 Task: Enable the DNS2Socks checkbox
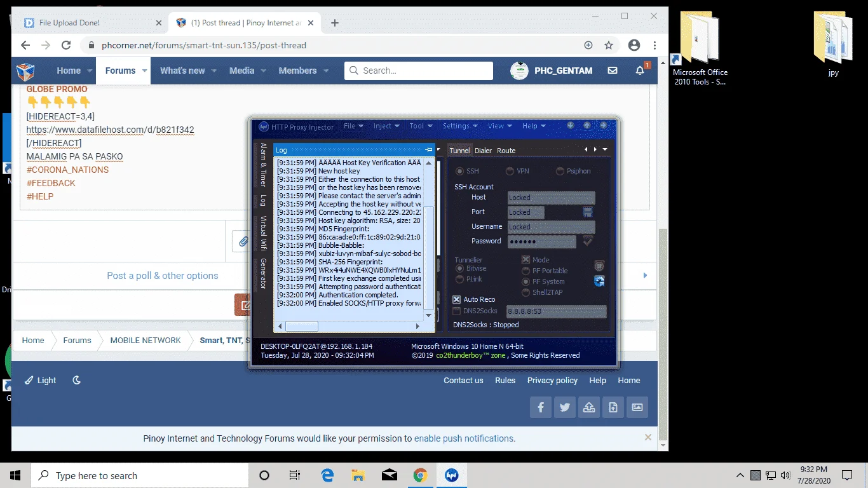pyautogui.click(x=456, y=311)
